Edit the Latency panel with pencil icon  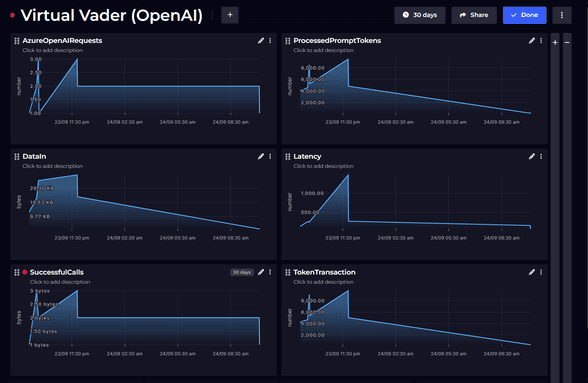point(532,156)
